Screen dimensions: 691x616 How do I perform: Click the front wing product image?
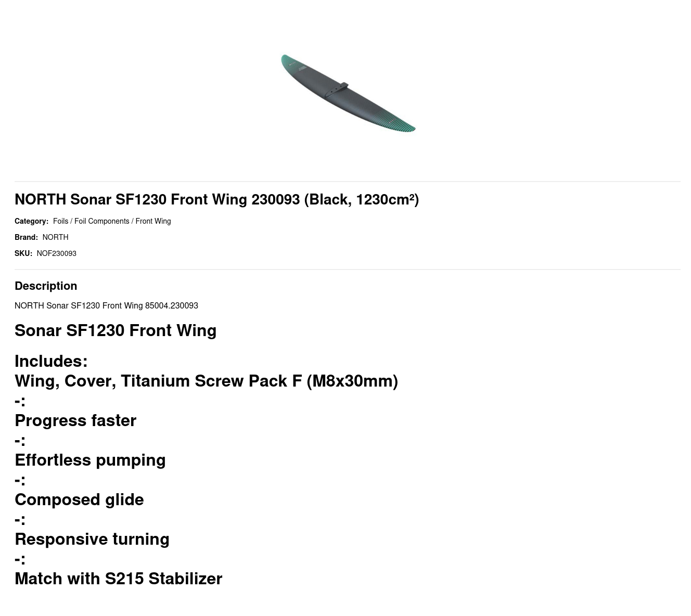(x=348, y=94)
